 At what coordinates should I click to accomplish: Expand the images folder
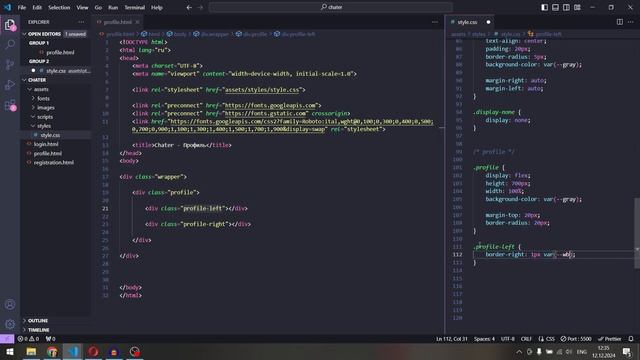[x=45, y=108]
